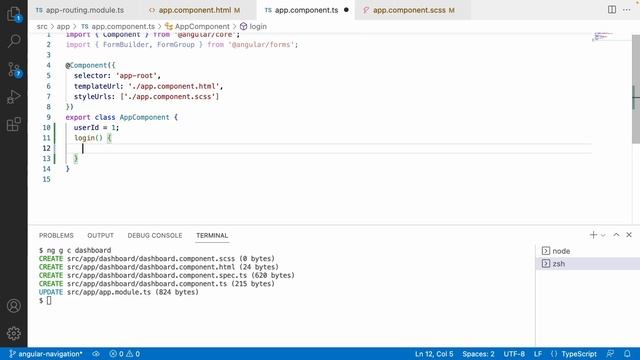Click the angular-navigation branch in status bar
Screen dimensions: 640x360
(46, 354)
